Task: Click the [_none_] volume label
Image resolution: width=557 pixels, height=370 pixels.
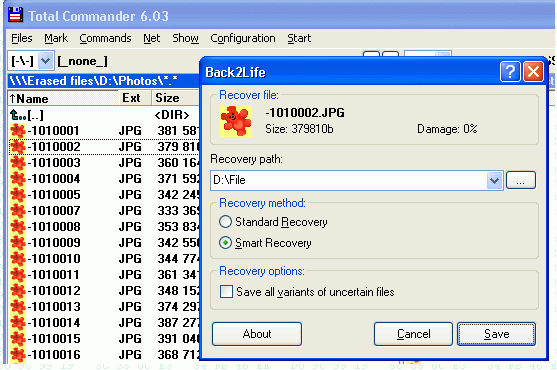Action: tap(82, 61)
